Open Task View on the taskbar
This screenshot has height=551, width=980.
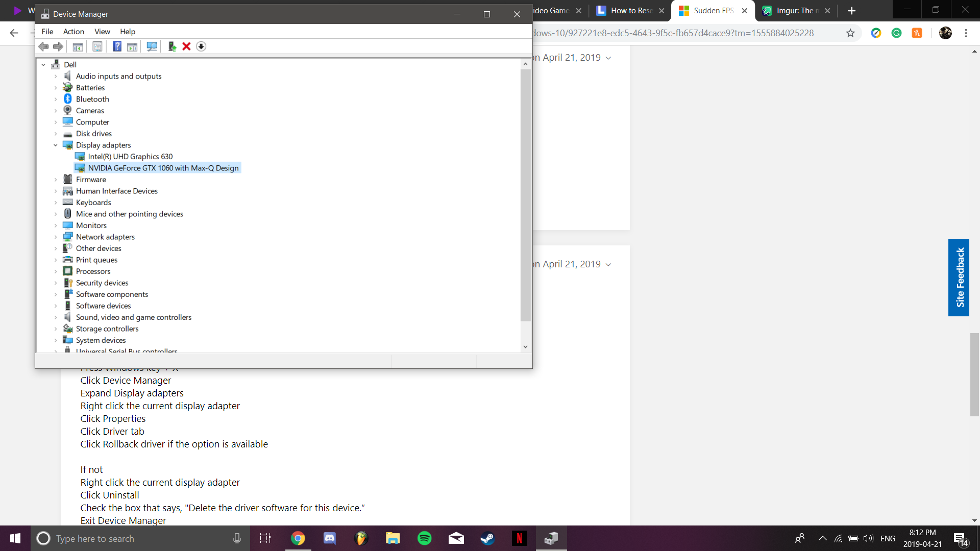(265, 538)
